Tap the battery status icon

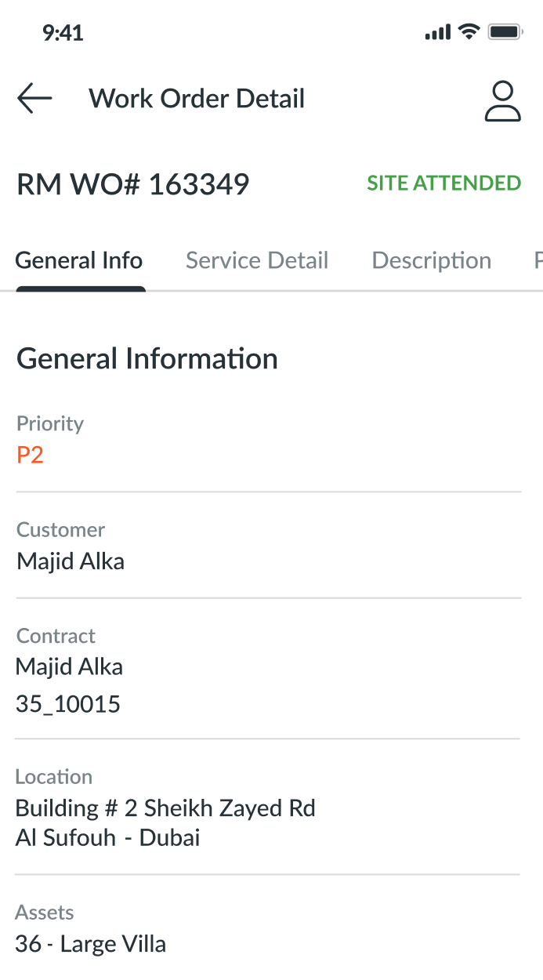(505, 32)
